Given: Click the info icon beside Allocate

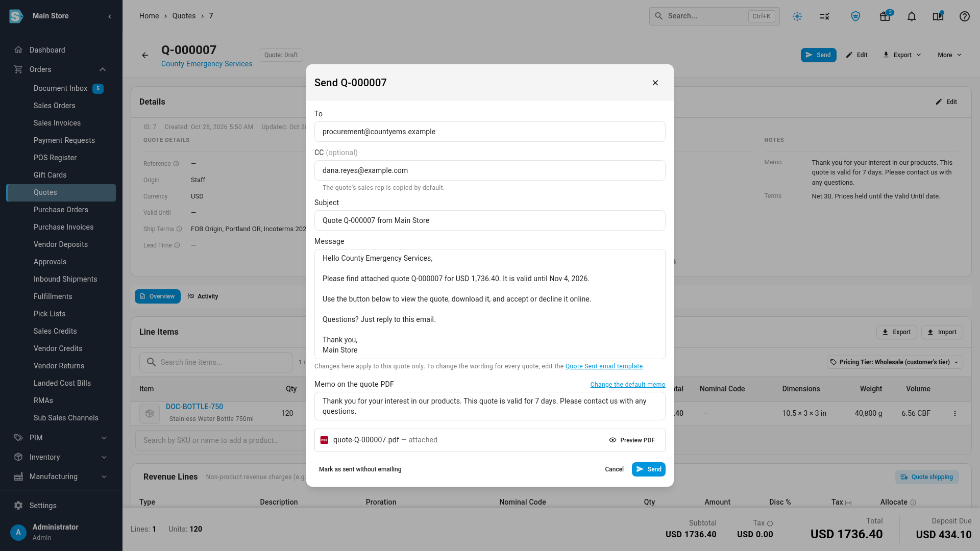Looking at the screenshot, I should 913,503.
